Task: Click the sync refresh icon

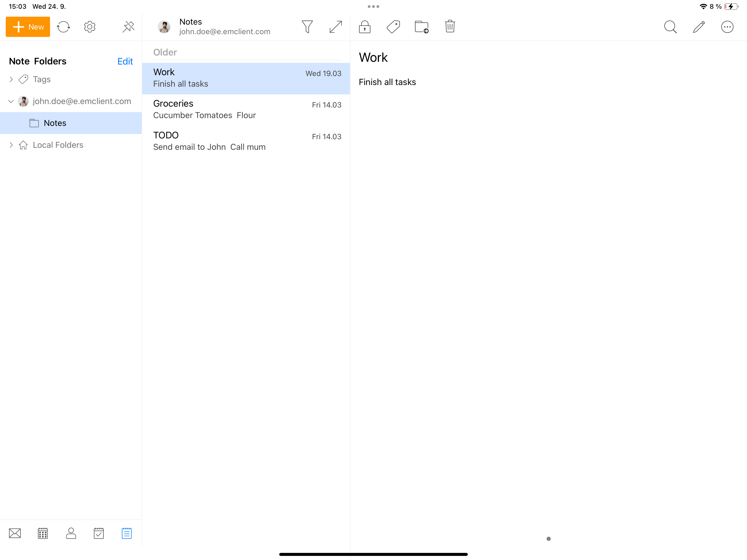Action: pyautogui.click(x=63, y=27)
